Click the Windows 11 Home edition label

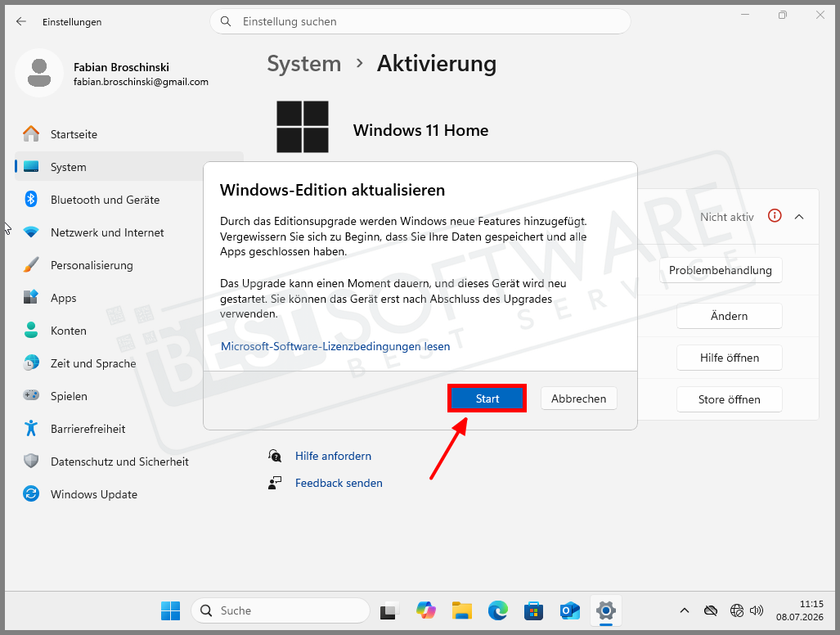coord(420,130)
